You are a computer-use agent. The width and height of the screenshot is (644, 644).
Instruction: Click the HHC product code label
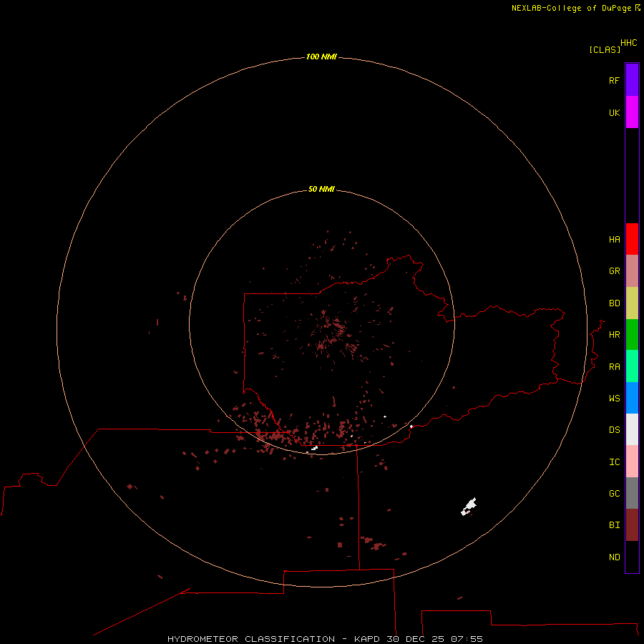628,43
